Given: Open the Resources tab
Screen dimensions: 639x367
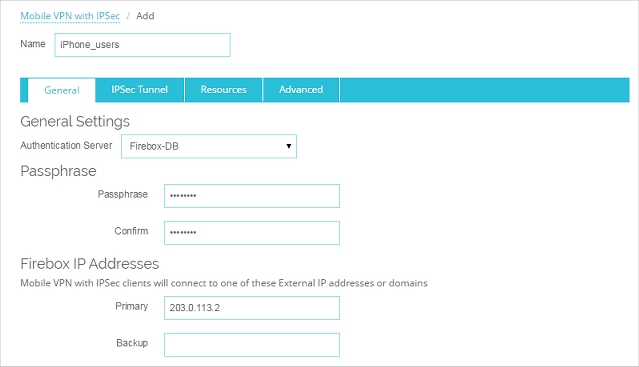Looking at the screenshot, I should coord(223,90).
